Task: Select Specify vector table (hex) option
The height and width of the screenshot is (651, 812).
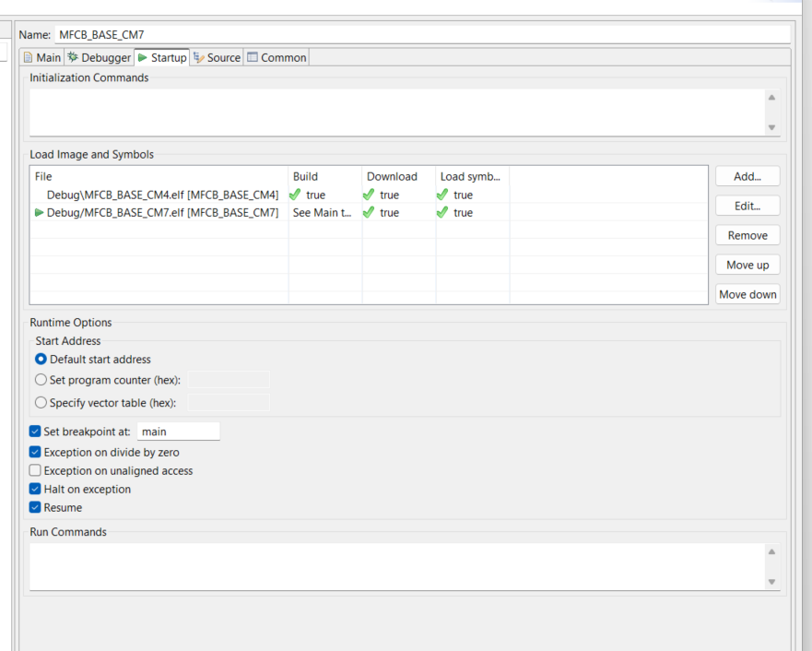Action: (41, 403)
